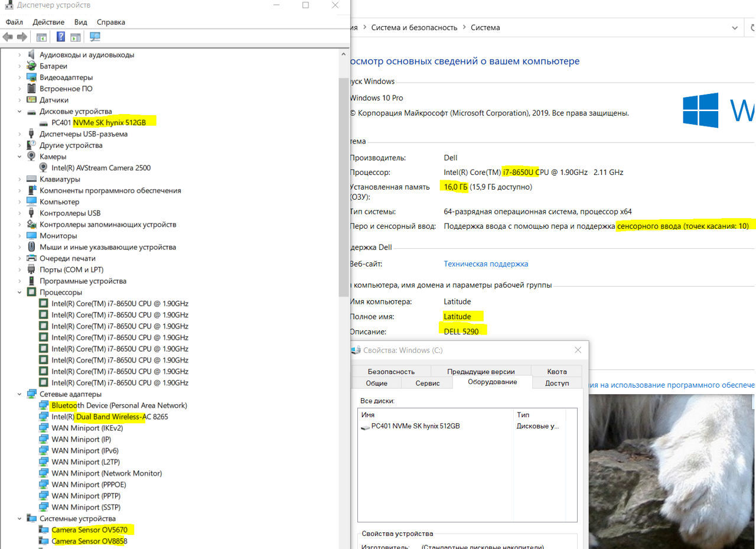
Task: Click the Мониторы monitor icon
Action: tap(32, 236)
